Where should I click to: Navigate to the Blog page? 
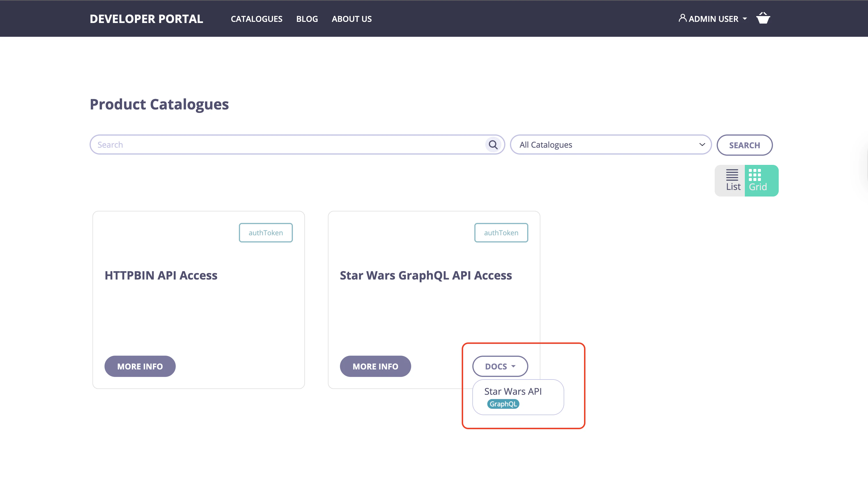pos(307,19)
